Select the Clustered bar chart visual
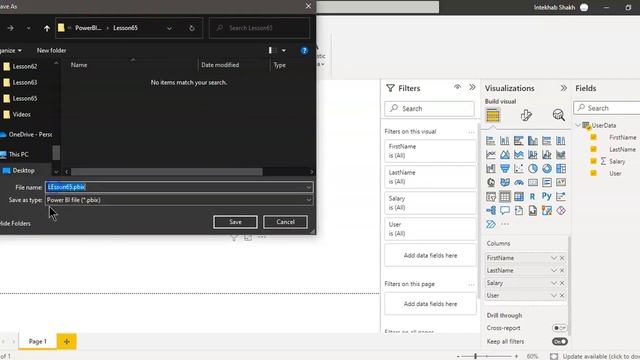This screenshot has height=360, width=640. 519,141
